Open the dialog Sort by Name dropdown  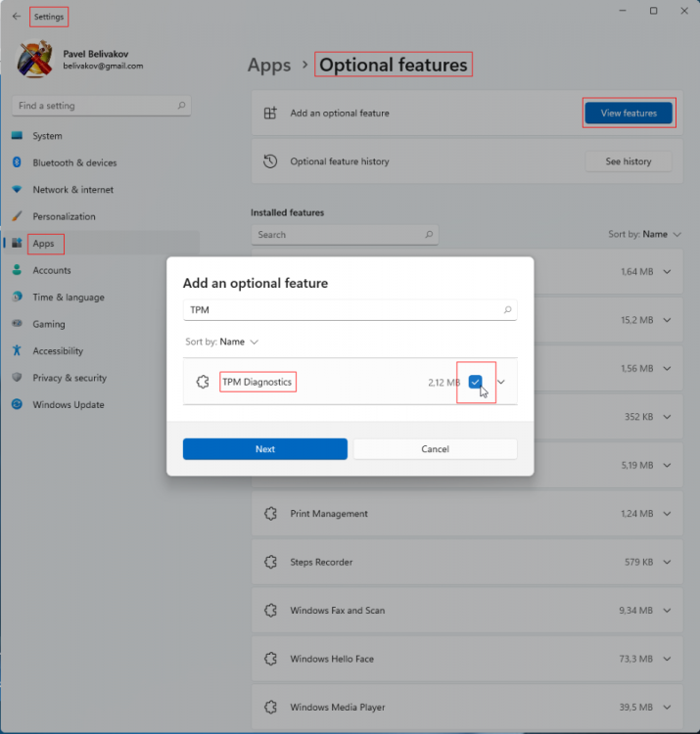pos(221,342)
